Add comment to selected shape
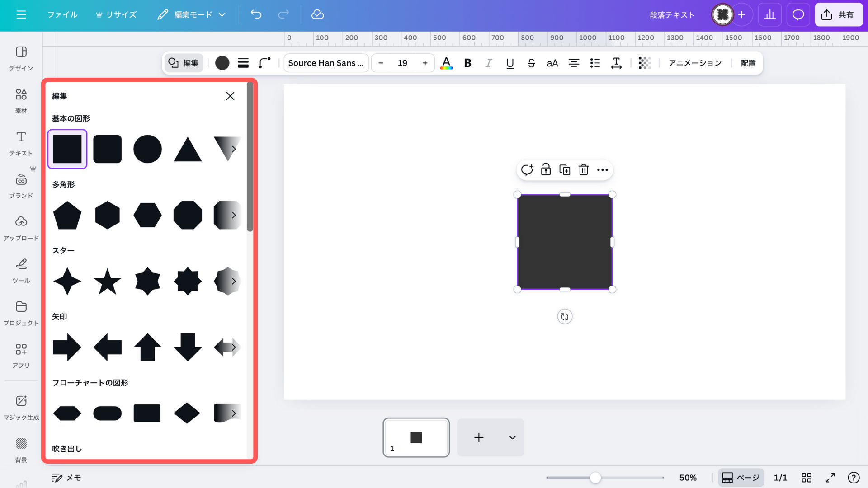The height and width of the screenshot is (488, 868). pos(527,170)
